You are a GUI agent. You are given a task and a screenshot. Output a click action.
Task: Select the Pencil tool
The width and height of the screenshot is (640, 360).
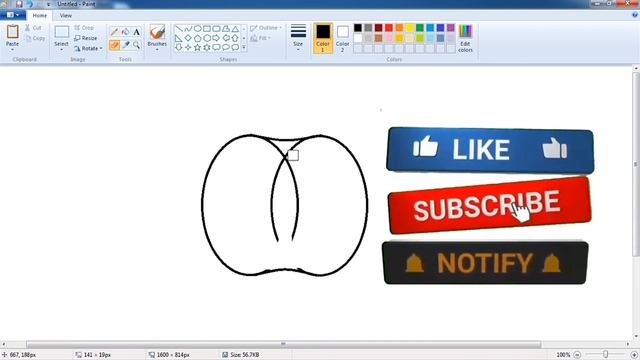[x=114, y=32]
